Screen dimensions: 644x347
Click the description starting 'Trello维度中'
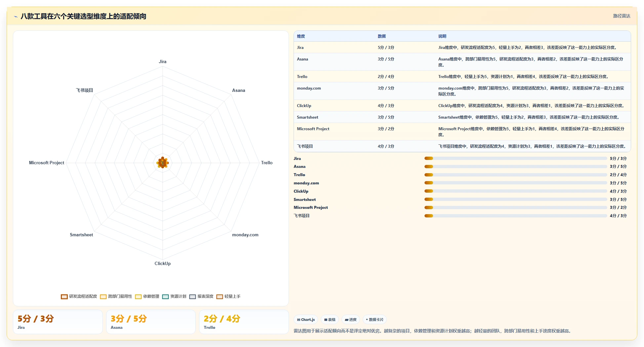coord(524,77)
